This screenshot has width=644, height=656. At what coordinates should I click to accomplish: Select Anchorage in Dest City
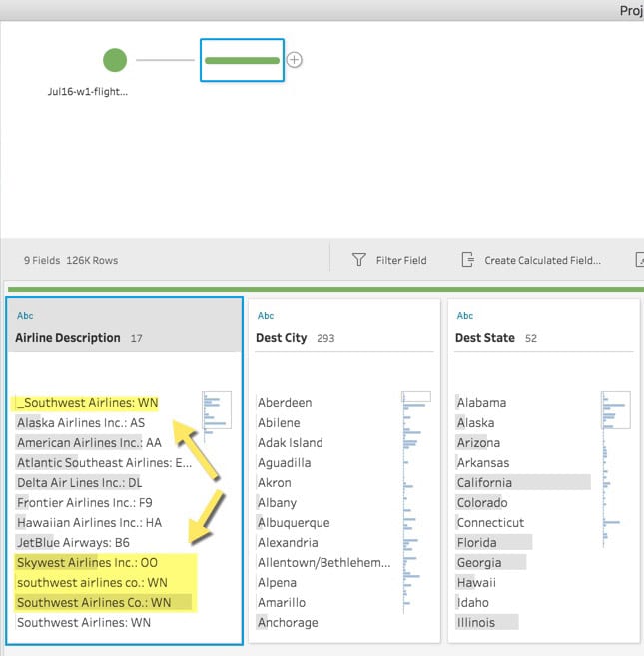pos(288,622)
